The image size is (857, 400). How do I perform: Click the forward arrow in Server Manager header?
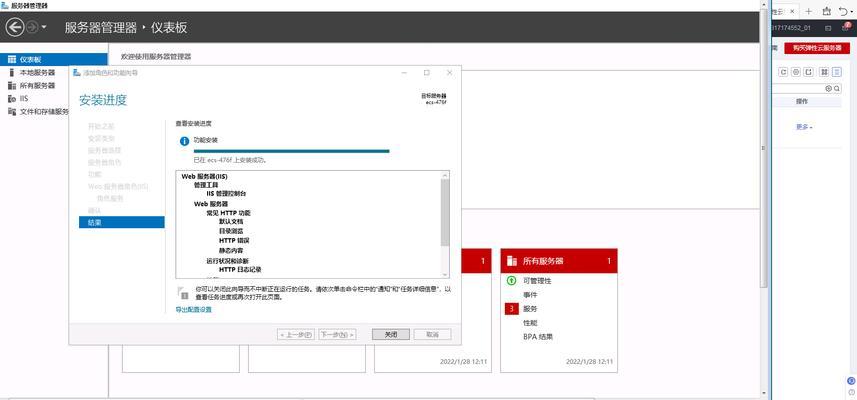pos(32,27)
